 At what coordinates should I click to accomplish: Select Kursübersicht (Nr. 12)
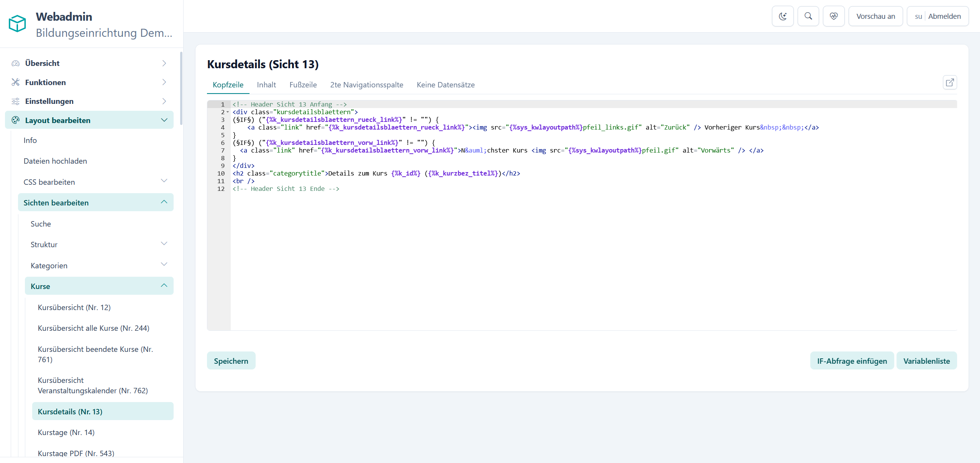coord(103,307)
